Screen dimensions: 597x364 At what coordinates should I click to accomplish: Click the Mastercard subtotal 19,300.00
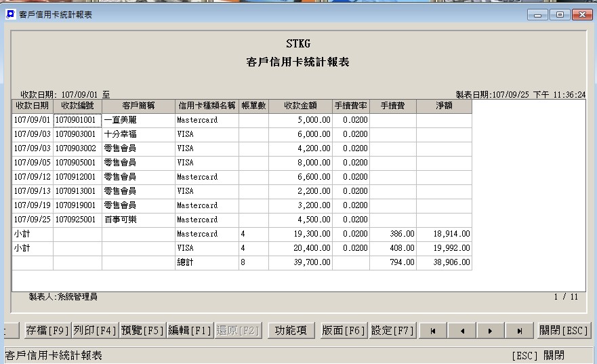coord(300,234)
